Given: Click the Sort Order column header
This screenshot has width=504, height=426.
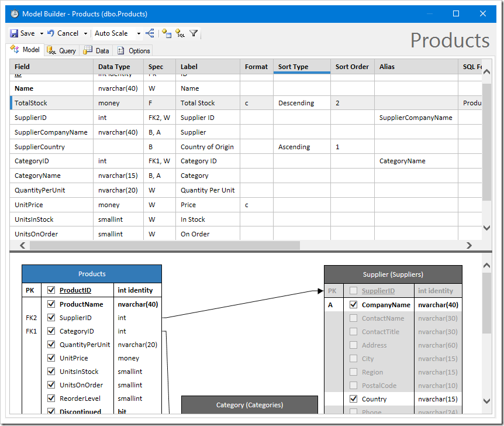Looking at the screenshot, I should [x=353, y=67].
